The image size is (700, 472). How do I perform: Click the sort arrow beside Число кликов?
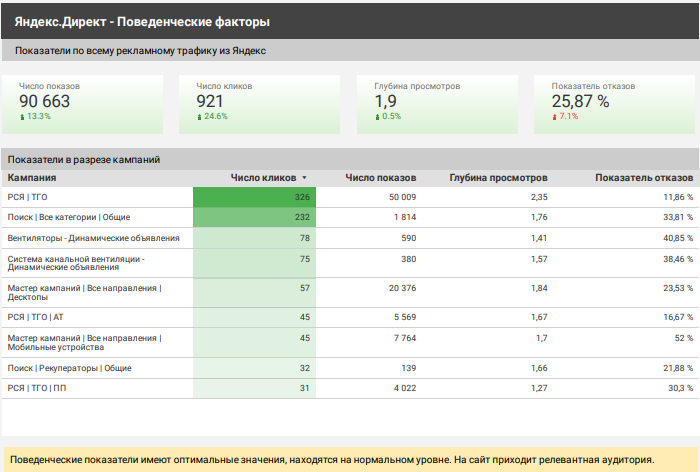tap(304, 178)
